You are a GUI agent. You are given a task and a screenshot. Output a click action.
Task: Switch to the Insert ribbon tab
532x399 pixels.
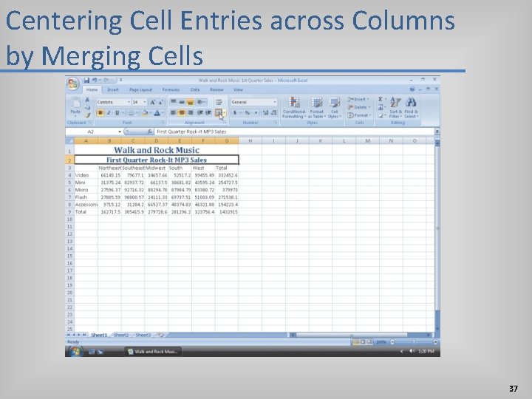tap(113, 89)
